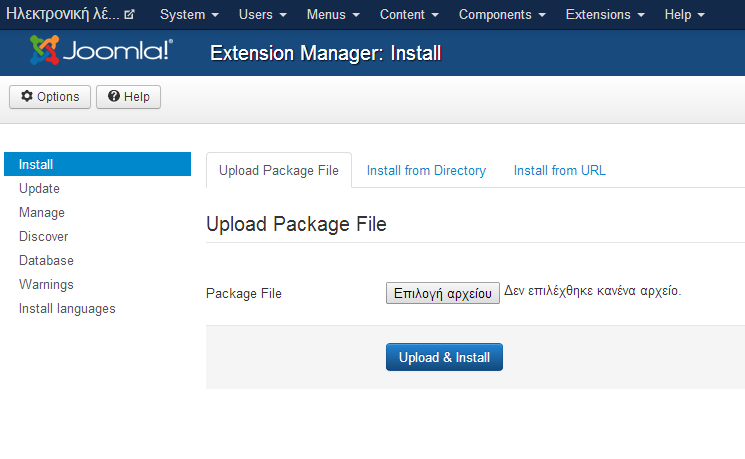This screenshot has height=459, width=745.
Task: Switch to Install from Directory tab
Action: tap(426, 171)
